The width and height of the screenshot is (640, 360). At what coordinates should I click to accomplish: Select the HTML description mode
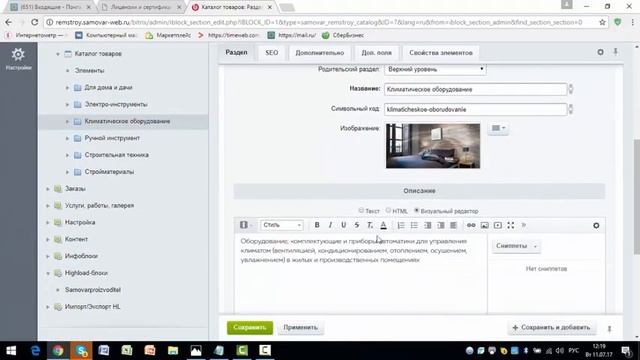(x=388, y=211)
